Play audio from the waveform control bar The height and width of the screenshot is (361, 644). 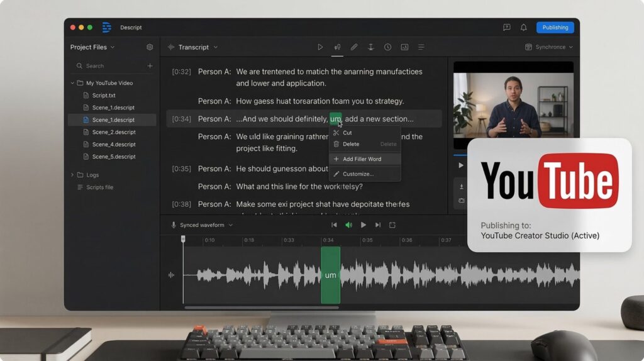[x=363, y=225]
